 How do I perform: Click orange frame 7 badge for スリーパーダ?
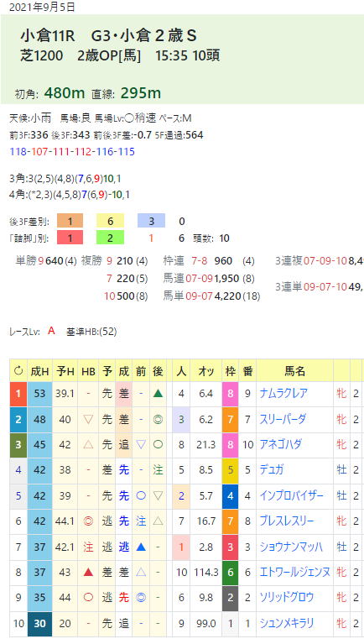coord(230,419)
